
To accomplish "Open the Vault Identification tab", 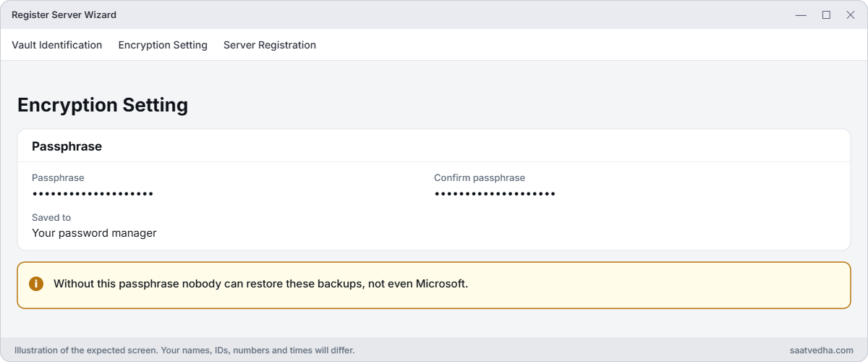I will 57,45.
